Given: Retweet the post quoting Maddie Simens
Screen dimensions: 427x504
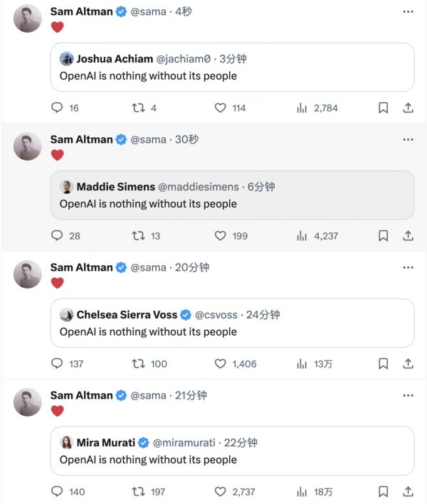Looking at the screenshot, I should pyautogui.click(x=139, y=236).
